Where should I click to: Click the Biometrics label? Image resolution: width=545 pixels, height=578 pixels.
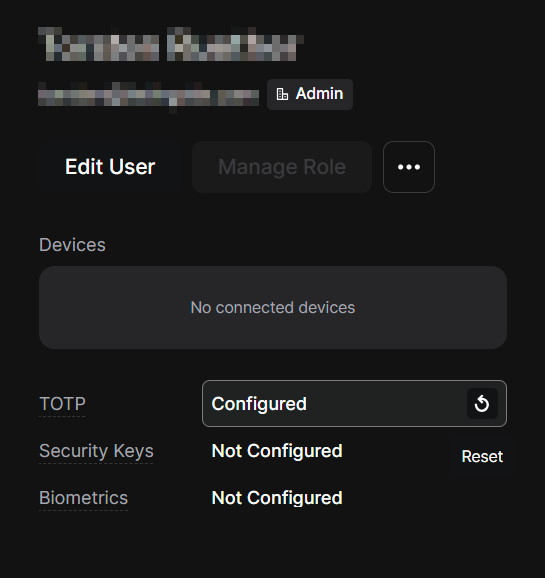(84, 498)
